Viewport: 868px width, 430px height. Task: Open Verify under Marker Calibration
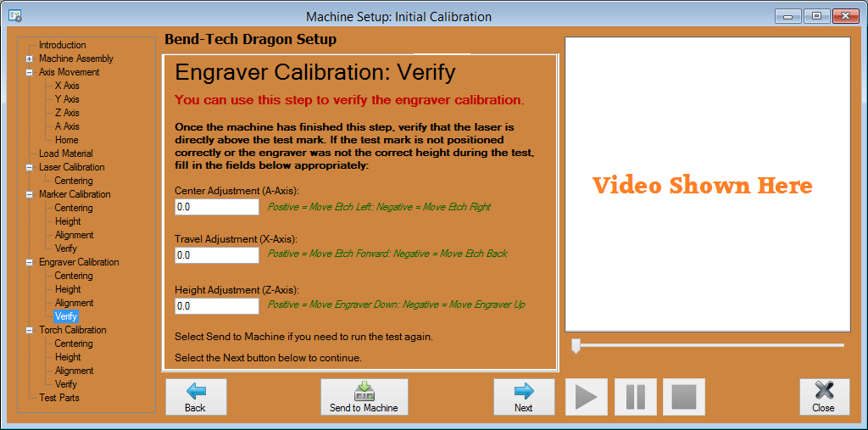(x=66, y=249)
